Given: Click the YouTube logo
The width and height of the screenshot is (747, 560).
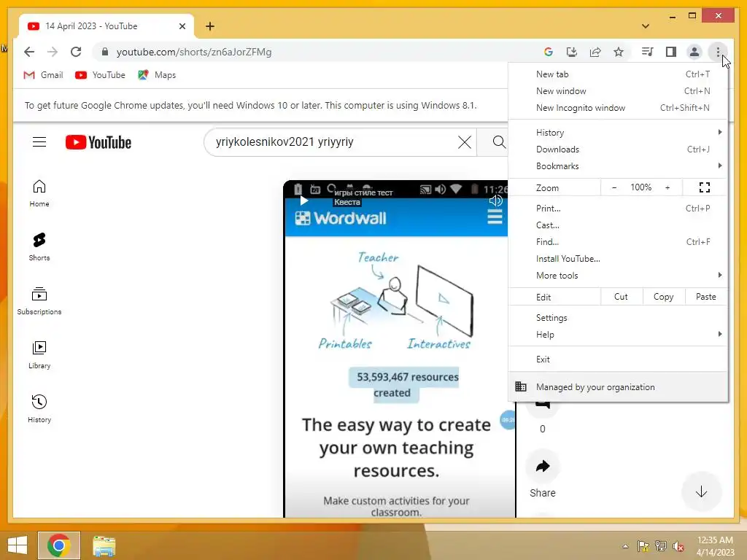Looking at the screenshot, I should [x=98, y=142].
